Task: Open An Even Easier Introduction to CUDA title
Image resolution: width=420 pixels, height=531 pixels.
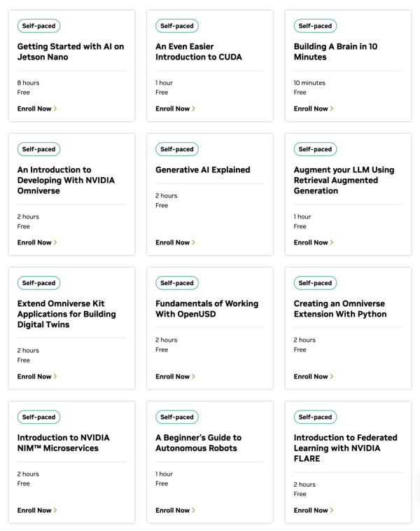Action: [199, 51]
